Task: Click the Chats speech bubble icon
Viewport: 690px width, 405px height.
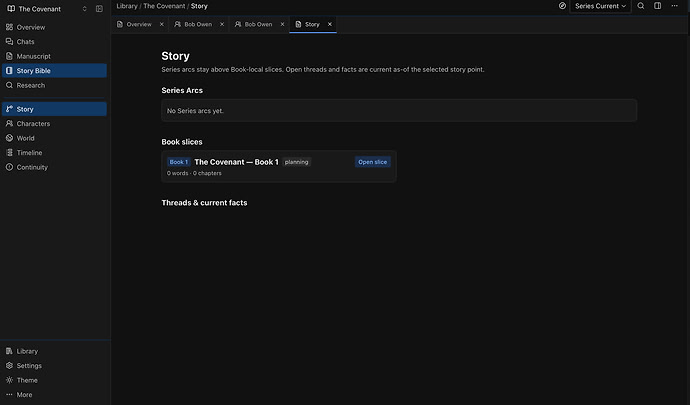Action: 9,41
